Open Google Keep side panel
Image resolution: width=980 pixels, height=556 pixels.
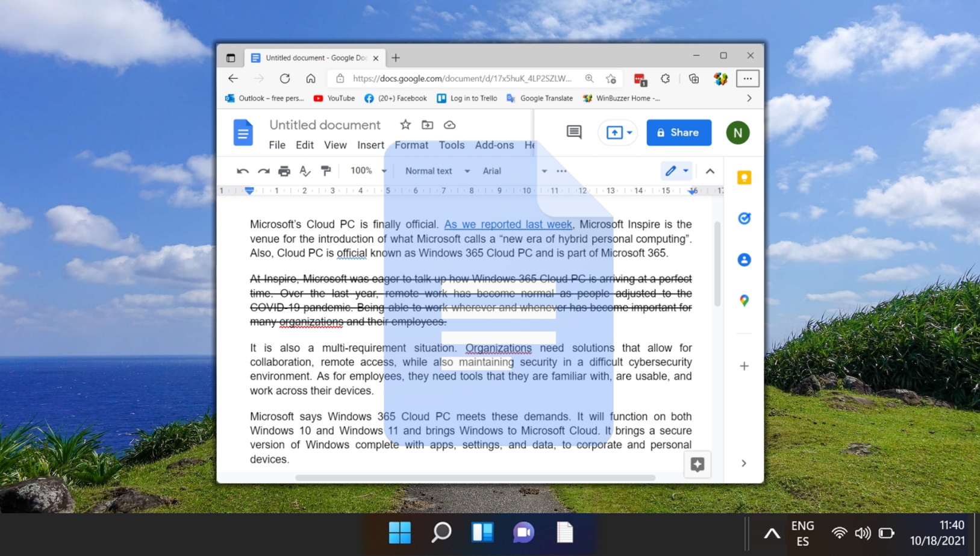[x=744, y=178]
